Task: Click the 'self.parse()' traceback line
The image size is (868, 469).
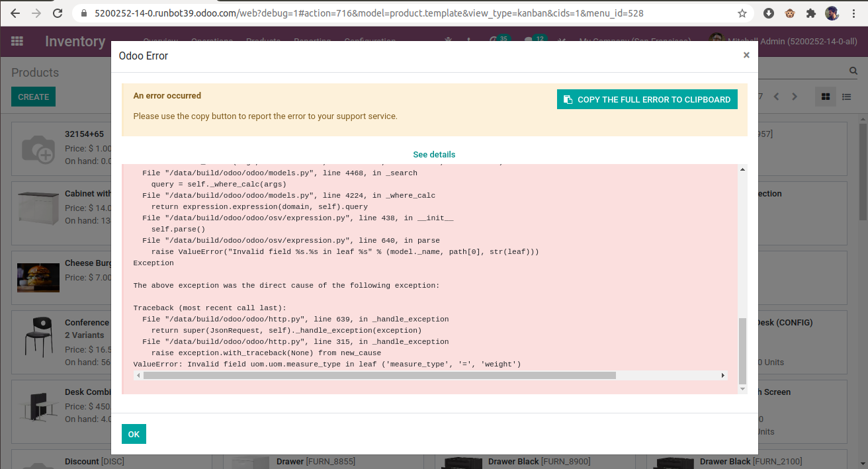Action: coord(178,230)
